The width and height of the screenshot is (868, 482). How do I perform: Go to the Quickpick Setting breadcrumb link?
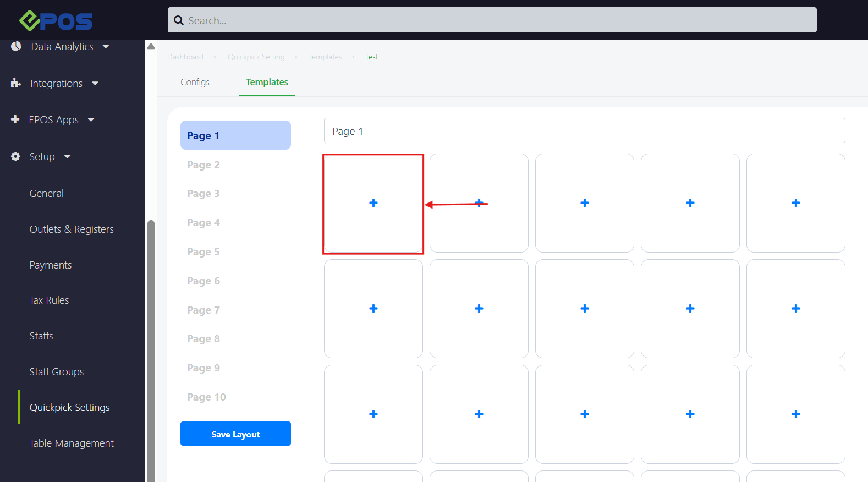click(x=256, y=57)
